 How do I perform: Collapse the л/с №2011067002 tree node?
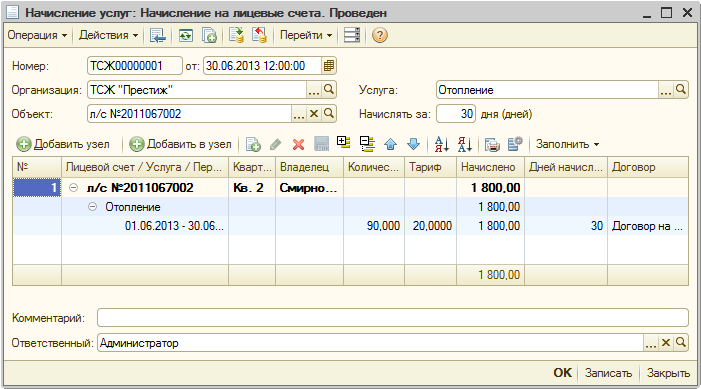click(x=73, y=188)
